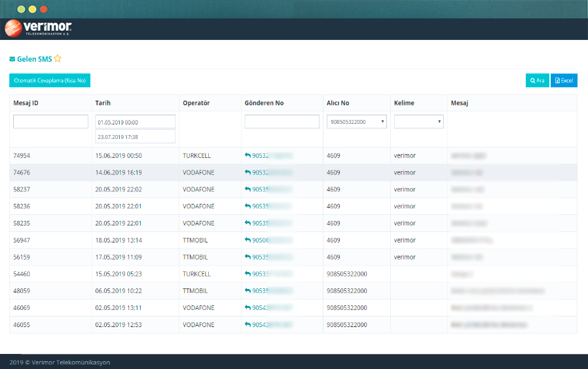Screen dimensions: 588x369
Task: Click reply arrow in row 46055
Action: tap(248, 324)
